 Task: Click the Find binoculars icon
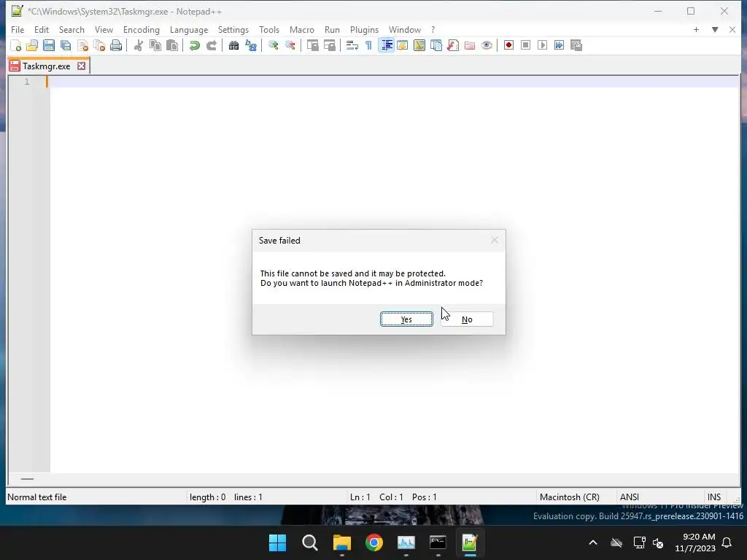tap(233, 45)
